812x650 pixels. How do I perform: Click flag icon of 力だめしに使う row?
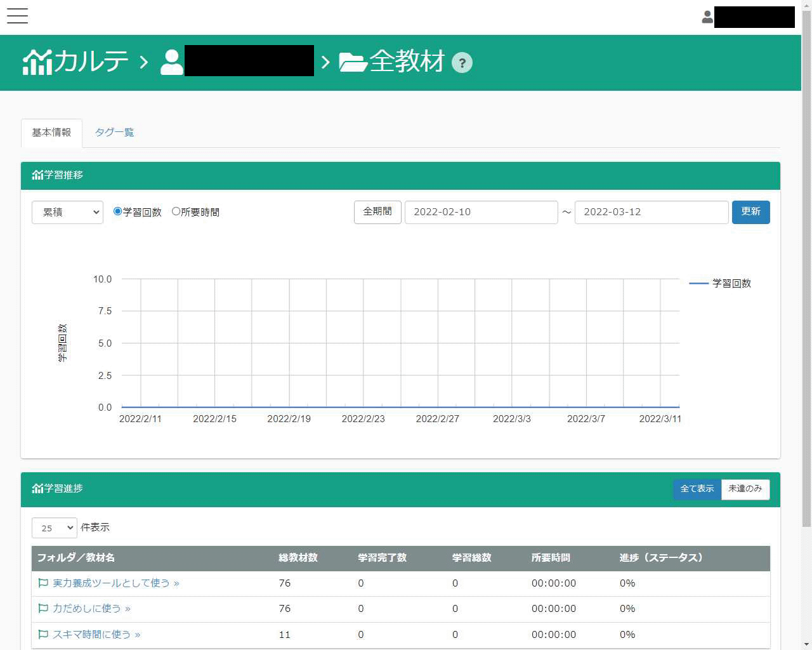click(43, 608)
